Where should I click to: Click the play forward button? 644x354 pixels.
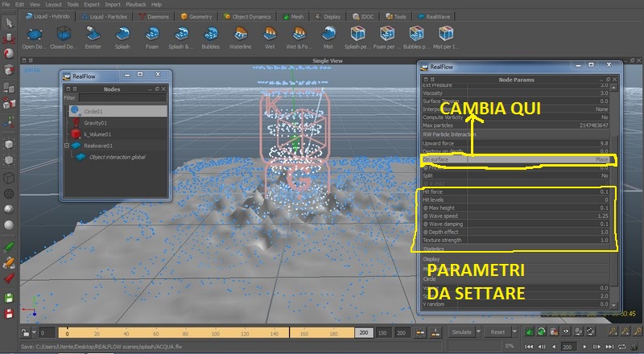coord(585,347)
